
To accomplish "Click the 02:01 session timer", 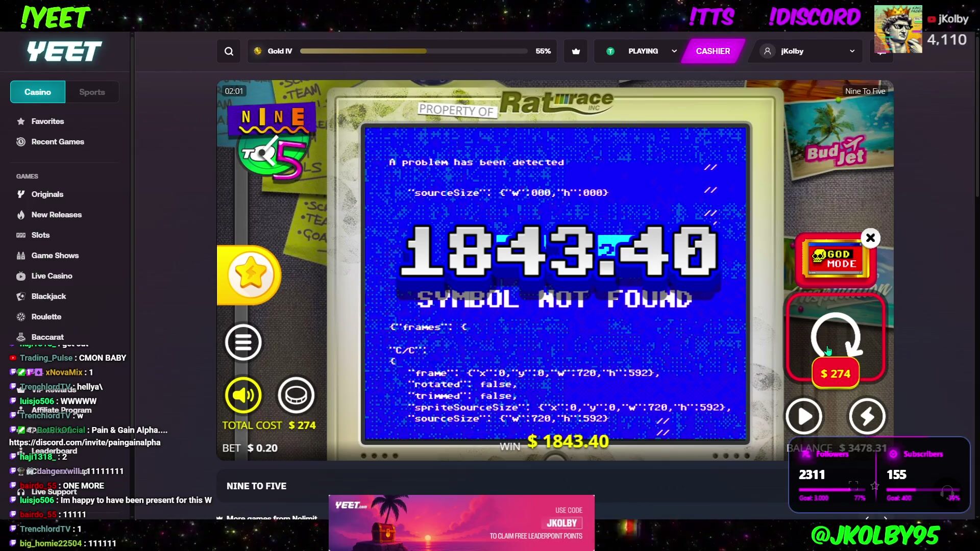I will (234, 91).
